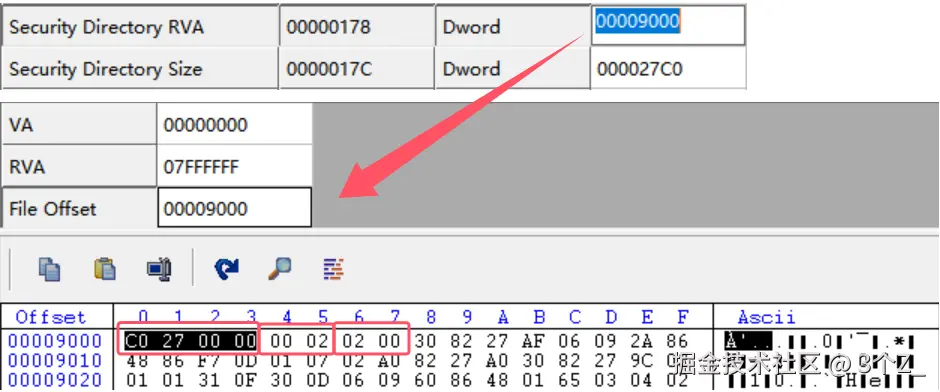Click byte C0 in row 00009000
This screenshot has width=940, height=392.
tap(137, 341)
